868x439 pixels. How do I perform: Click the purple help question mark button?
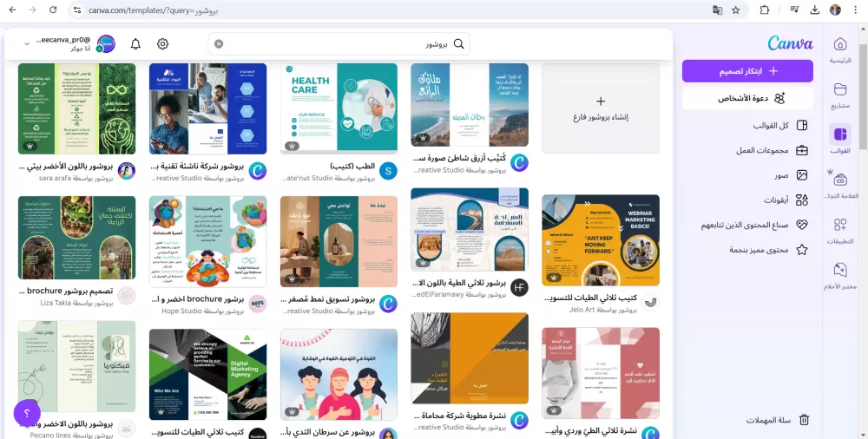pyautogui.click(x=27, y=412)
